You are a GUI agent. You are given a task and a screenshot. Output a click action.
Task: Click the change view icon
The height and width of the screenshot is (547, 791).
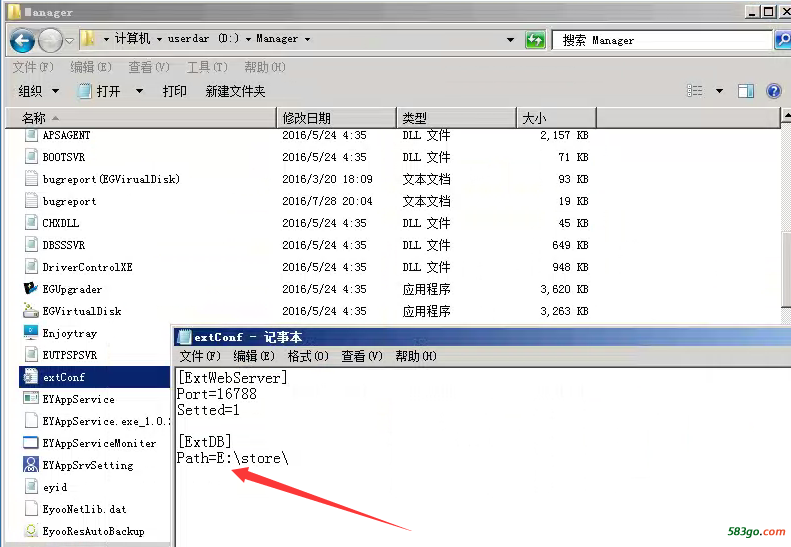695,91
